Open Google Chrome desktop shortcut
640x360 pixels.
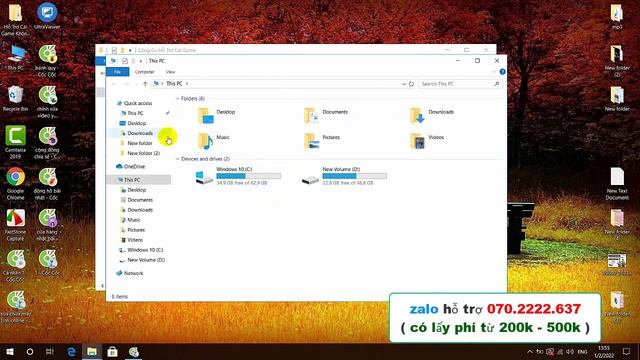click(x=15, y=183)
